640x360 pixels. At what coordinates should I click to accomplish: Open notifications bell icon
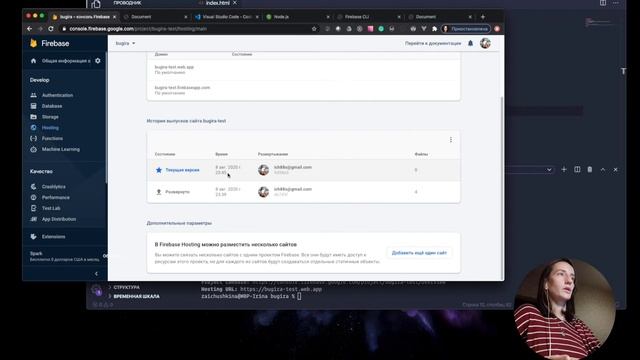coord(470,43)
